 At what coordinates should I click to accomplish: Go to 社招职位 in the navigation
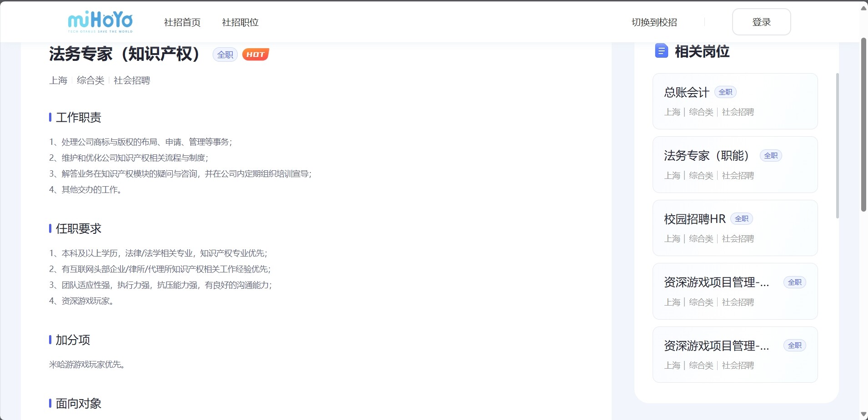pyautogui.click(x=240, y=22)
